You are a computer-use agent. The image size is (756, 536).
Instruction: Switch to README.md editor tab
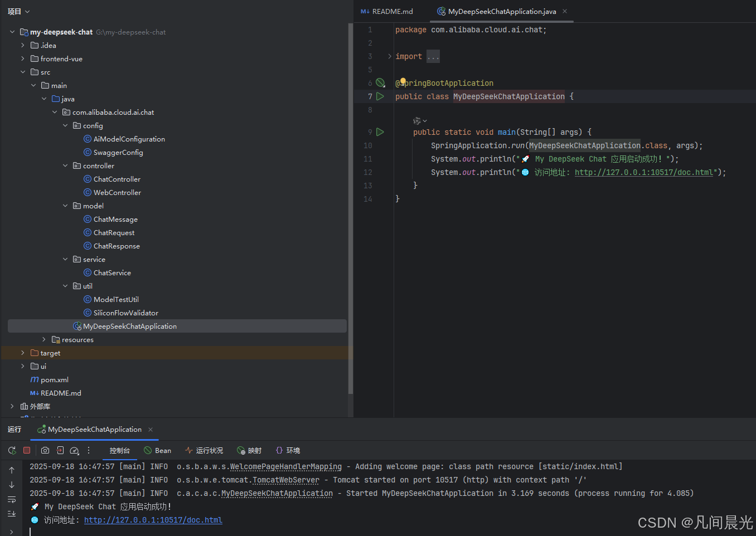(x=387, y=11)
